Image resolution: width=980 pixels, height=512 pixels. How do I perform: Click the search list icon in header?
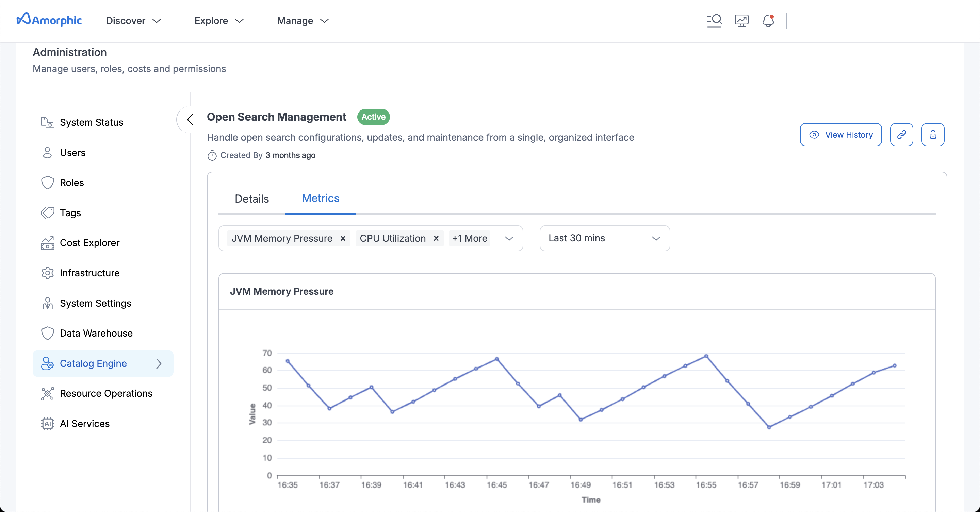714,20
